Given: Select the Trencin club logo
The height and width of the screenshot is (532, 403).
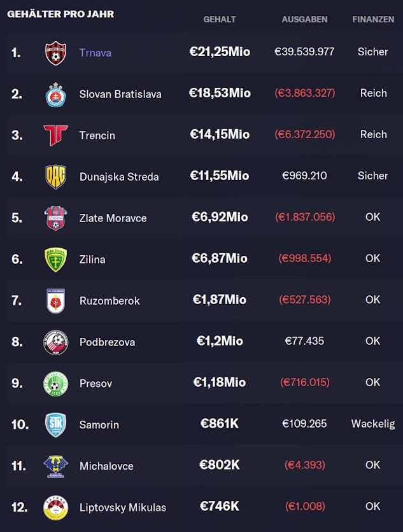Looking at the screenshot, I should pos(55,135).
